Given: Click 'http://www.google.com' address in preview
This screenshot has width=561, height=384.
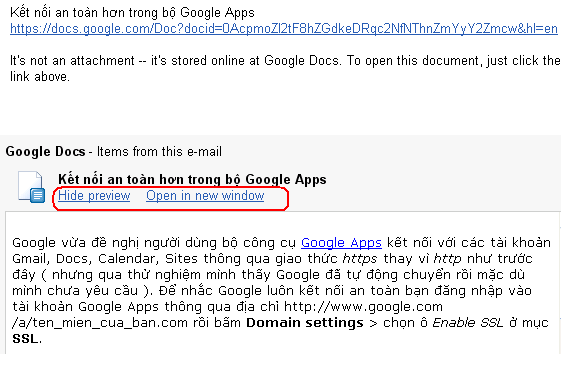Looking at the screenshot, I should point(364,307).
